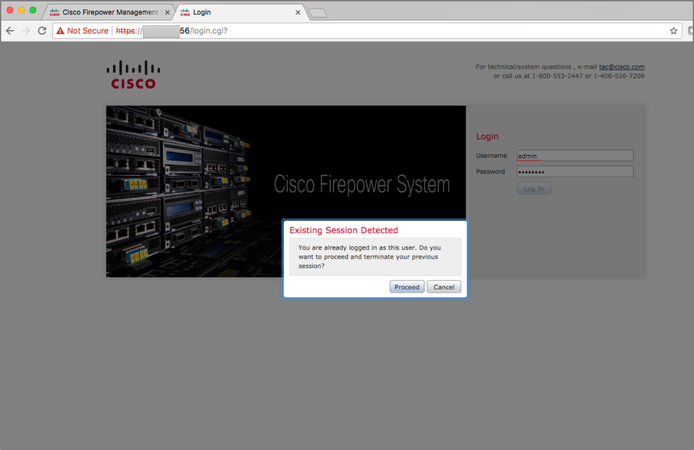Focus the Password input field
This screenshot has height=450, width=694.
click(x=575, y=172)
